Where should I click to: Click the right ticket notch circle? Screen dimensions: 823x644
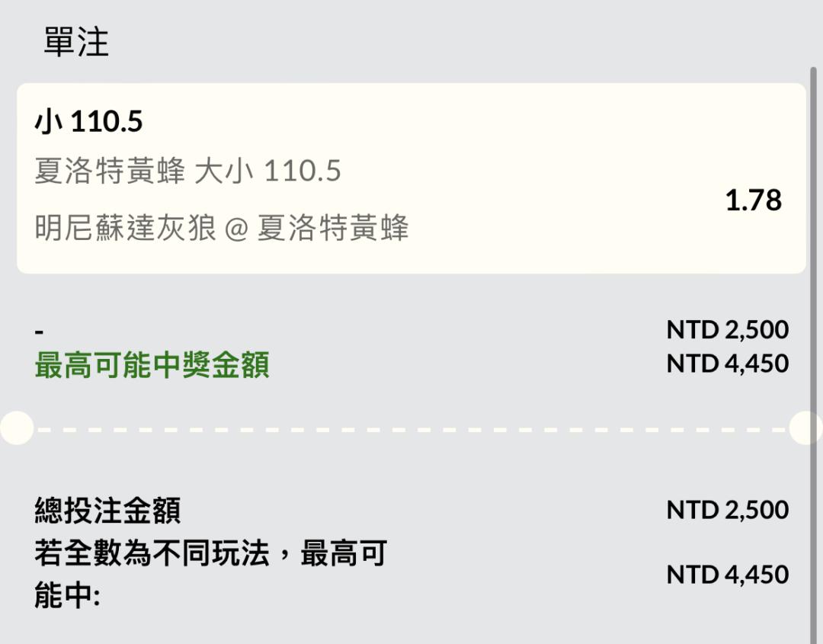click(x=806, y=428)
